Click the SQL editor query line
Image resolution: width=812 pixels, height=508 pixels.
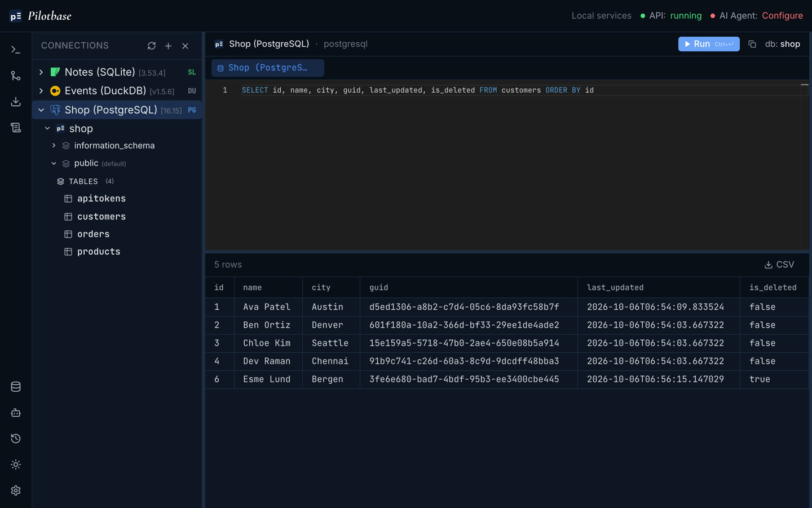[417, 90]
